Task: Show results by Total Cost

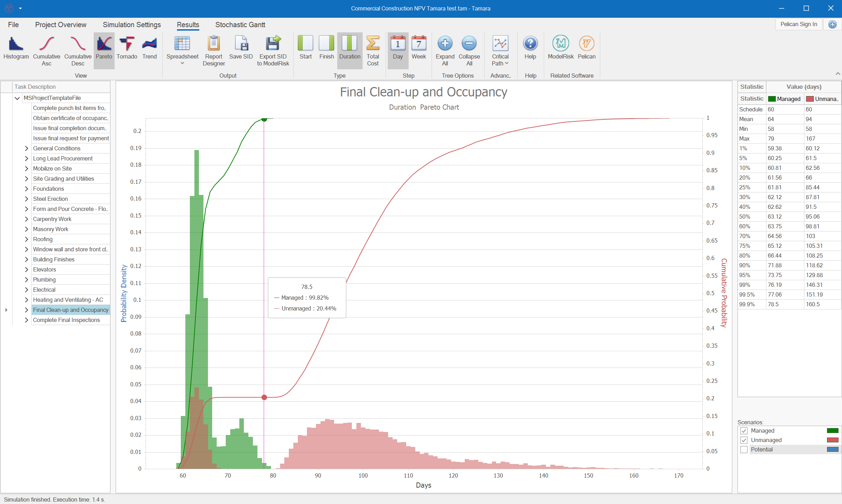Action: click(372, 50)
